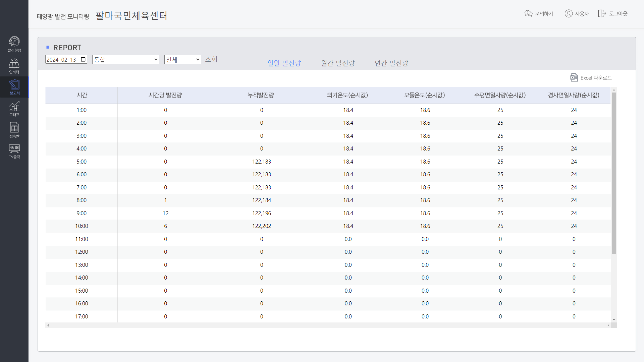This screenshot has width=644, height=362.
Task: Open the 발전현황 sidebar icon
Action: click(x=14, y=44)
